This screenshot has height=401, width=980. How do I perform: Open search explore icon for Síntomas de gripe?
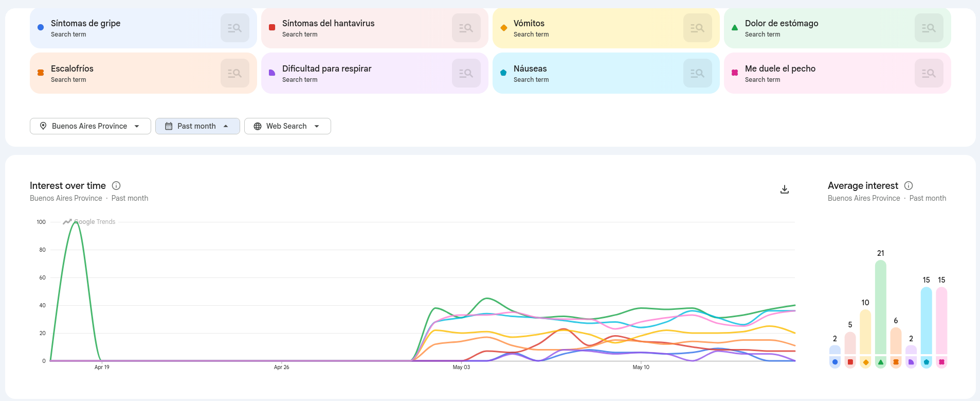click(x=235, y=28)
